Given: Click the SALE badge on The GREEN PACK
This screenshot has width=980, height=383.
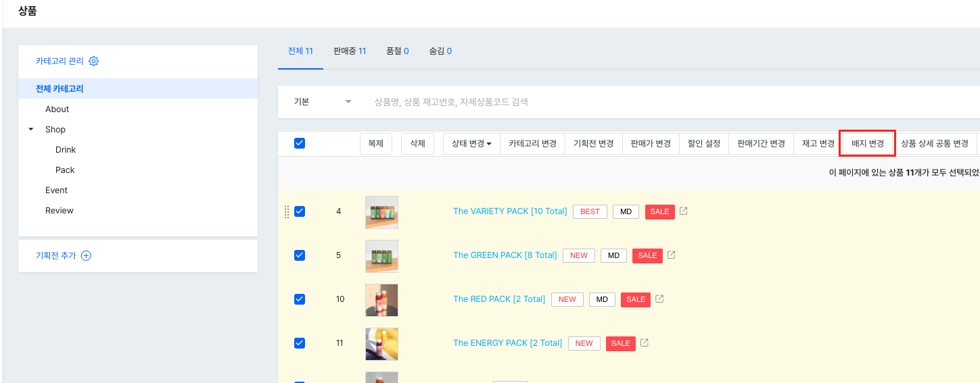Looking at the screenshot, I should (647, 256).
